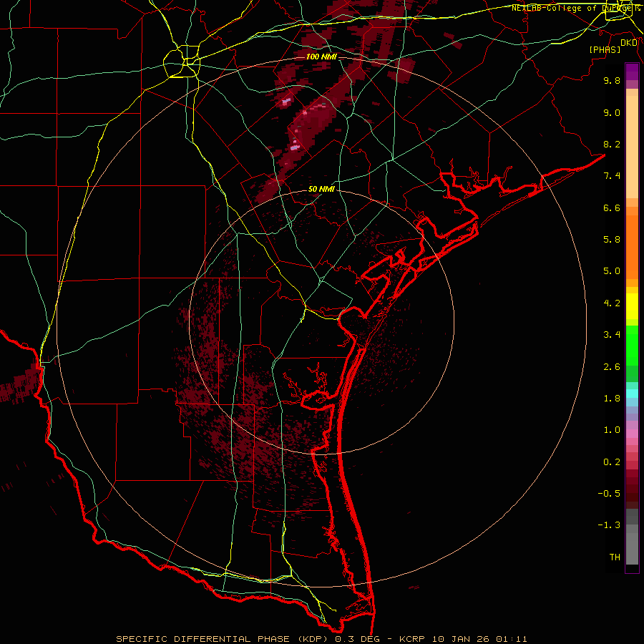The height and width of the screenshot is (644, 644).
Task: Click the 0.2 scale value
Action: (x=612, y=462)
